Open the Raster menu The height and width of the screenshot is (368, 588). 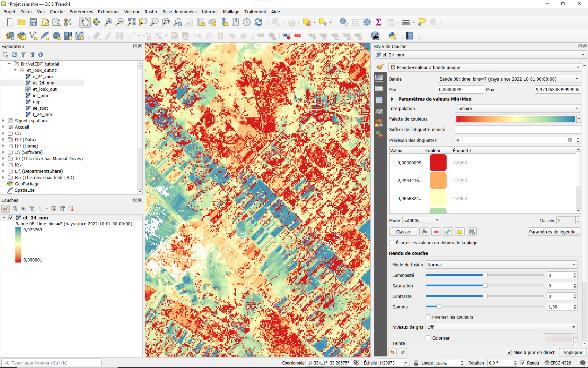[x=151, y=12]
